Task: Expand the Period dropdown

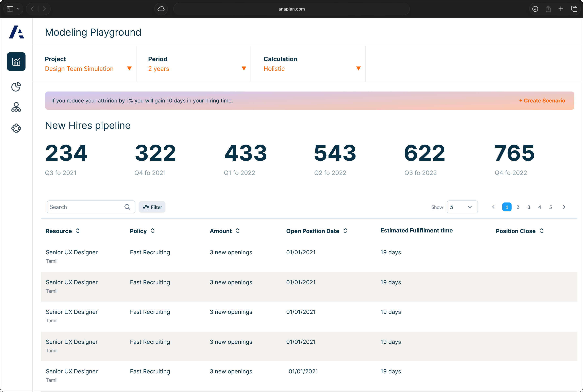Action: pyautogui.click(x=244, y=68)
